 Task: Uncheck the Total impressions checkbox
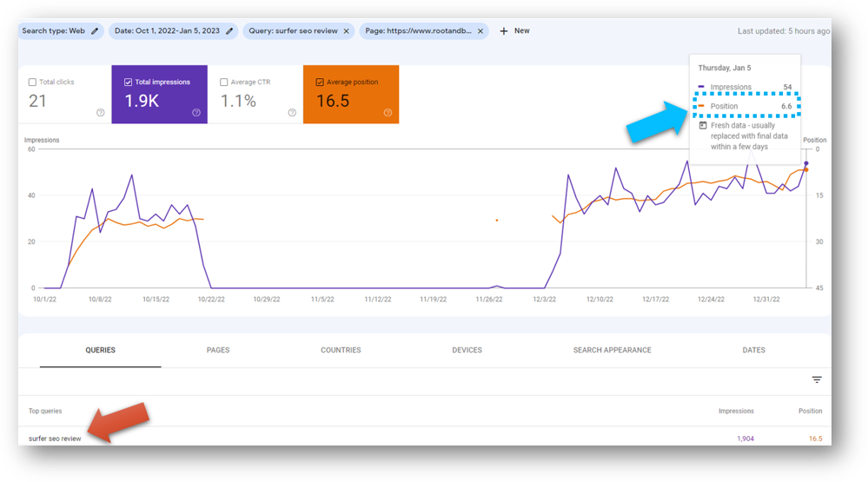[x=128, y=82]
